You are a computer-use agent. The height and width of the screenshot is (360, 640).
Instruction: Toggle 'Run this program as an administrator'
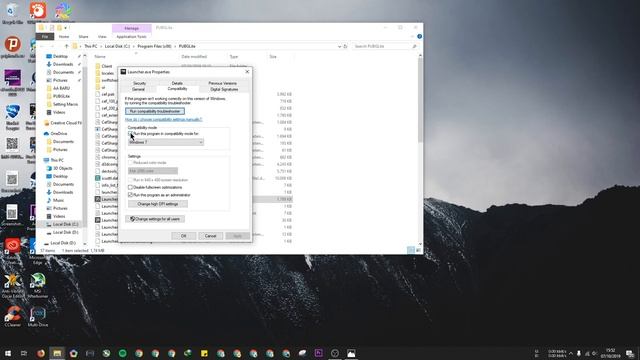(131, 195)
